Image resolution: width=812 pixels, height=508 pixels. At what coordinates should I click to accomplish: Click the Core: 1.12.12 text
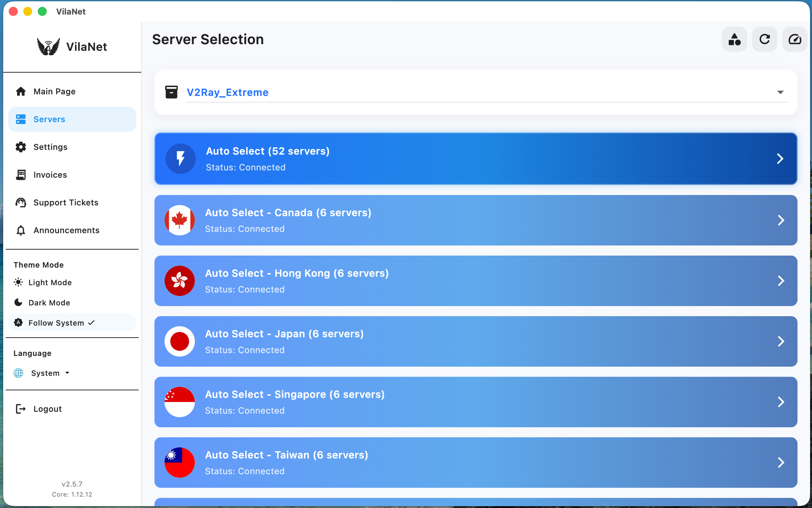pyautogui.click(x=72, y=494)
